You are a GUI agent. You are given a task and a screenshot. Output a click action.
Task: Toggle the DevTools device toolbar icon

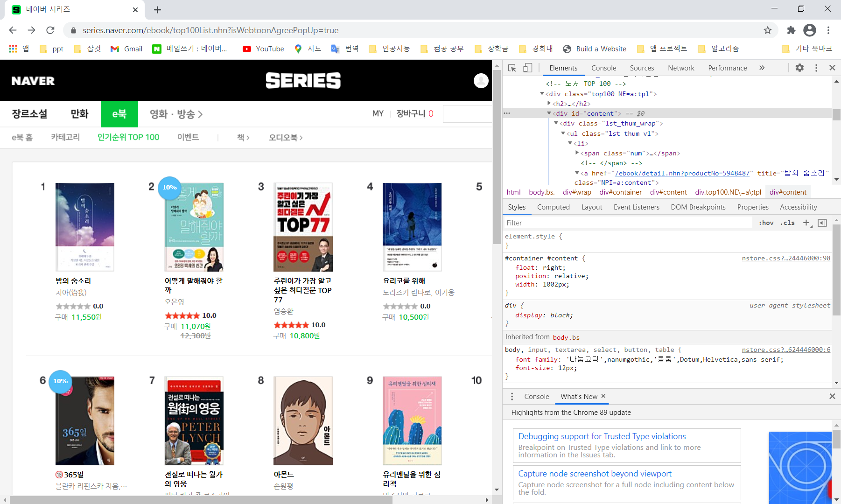pos(528,68)
